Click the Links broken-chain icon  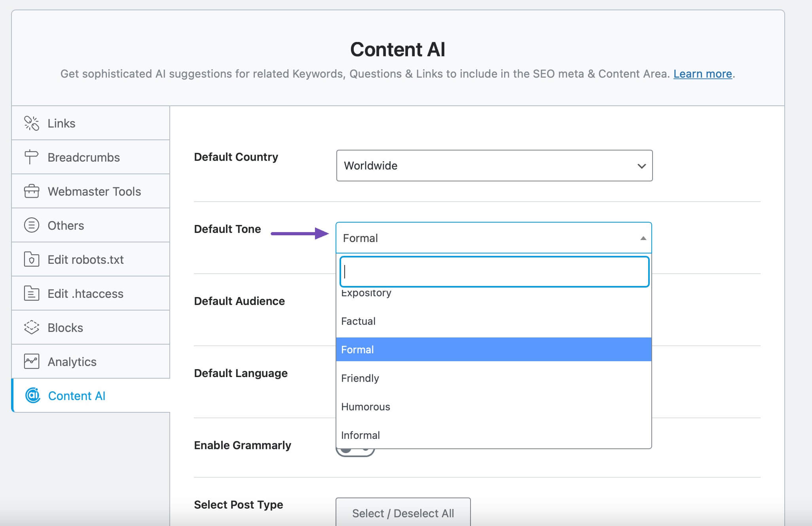click(x=32, y=123)
